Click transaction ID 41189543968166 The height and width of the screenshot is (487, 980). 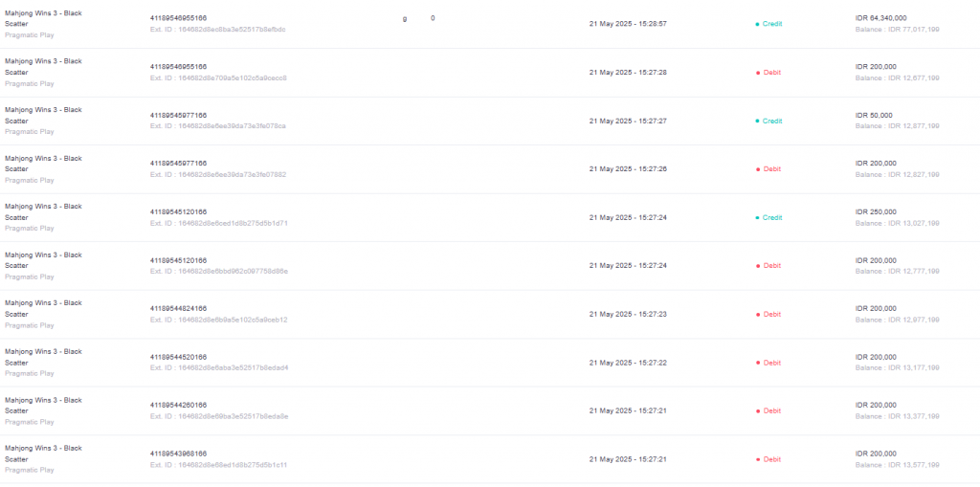178,454
